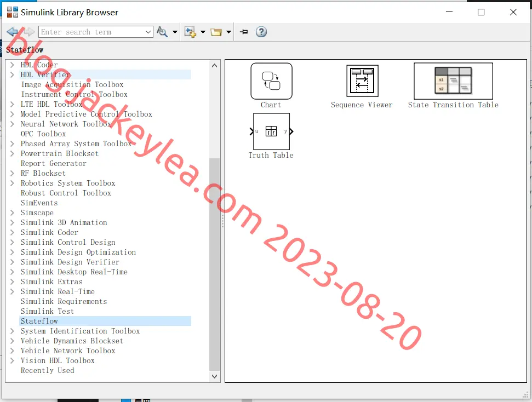Open the new model dropdown arrow
532x402 pixels.
(203, 32)
